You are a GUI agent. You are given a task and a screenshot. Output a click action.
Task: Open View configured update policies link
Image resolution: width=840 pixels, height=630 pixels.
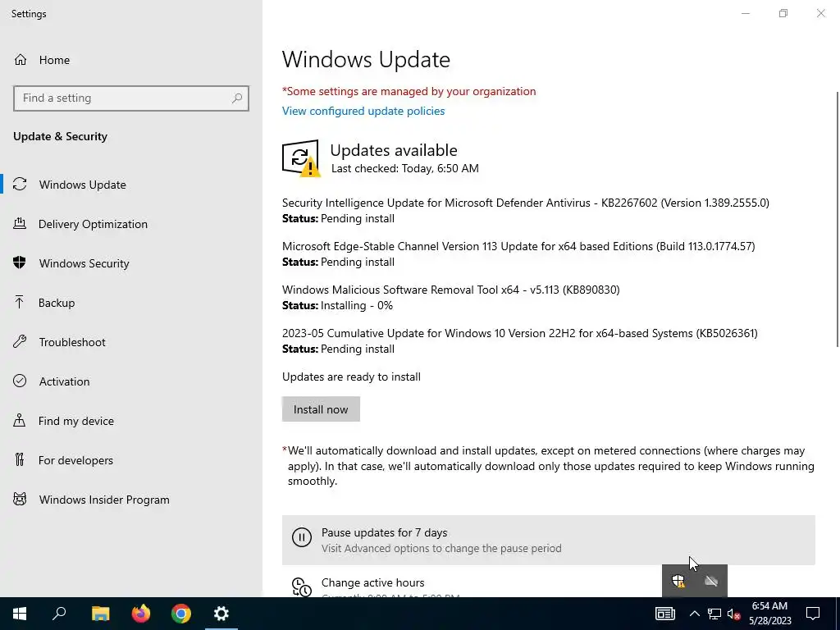363,111
